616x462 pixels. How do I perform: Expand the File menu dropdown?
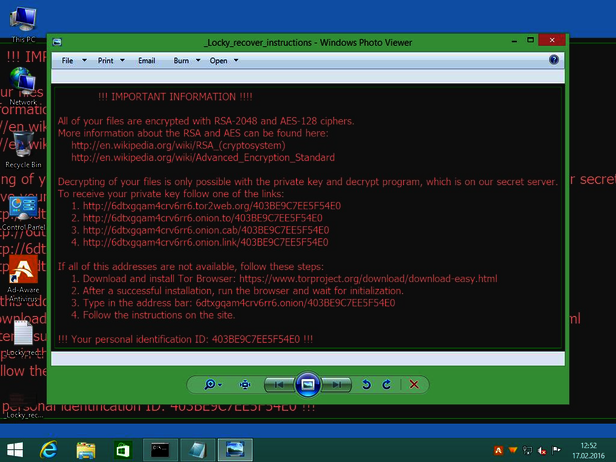point(72,61)
